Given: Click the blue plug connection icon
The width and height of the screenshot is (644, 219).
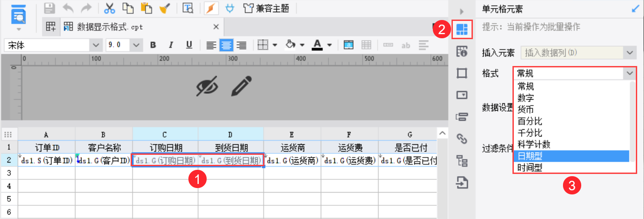Looking at the screenshot, I should tap(230, 8).
